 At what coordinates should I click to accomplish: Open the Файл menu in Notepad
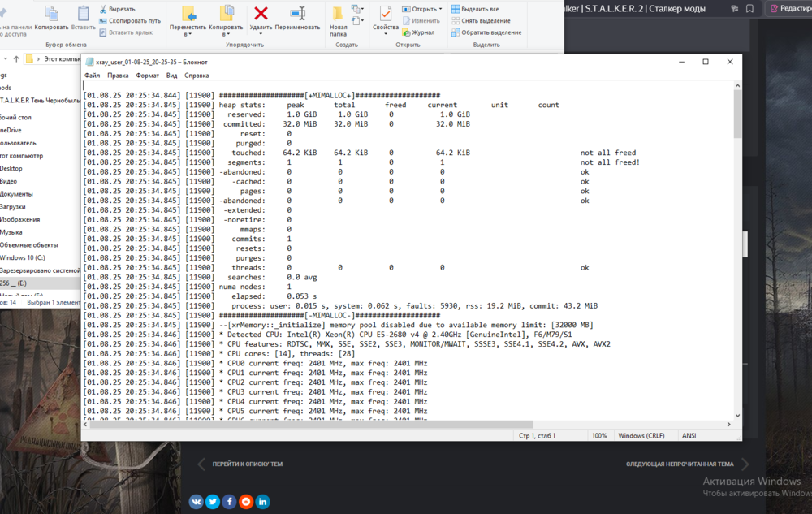coord(92,76)
